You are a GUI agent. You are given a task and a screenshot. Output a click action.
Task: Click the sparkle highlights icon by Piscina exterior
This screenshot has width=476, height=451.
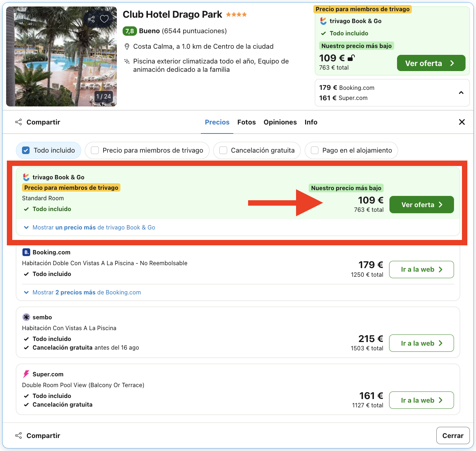tap(127, 61)
